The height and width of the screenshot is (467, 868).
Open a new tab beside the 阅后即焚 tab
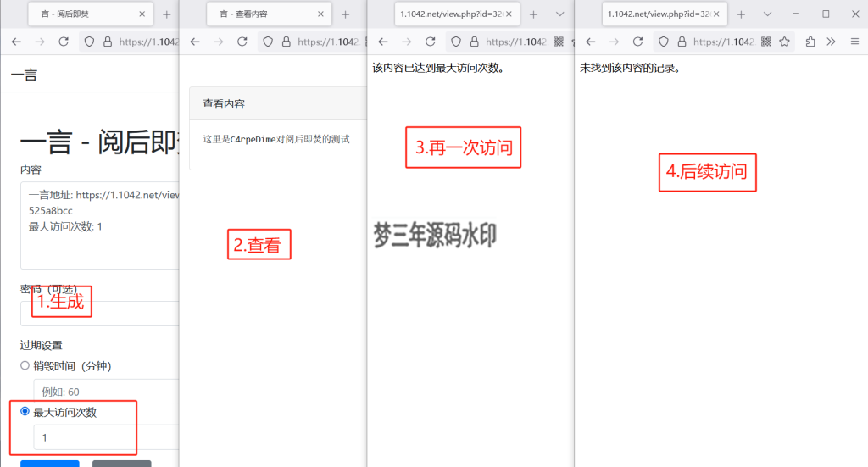coord(167,14)
